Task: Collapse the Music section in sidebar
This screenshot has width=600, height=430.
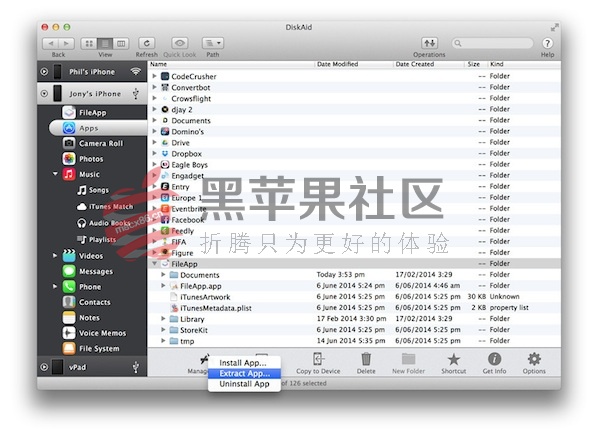Action: 55,174
